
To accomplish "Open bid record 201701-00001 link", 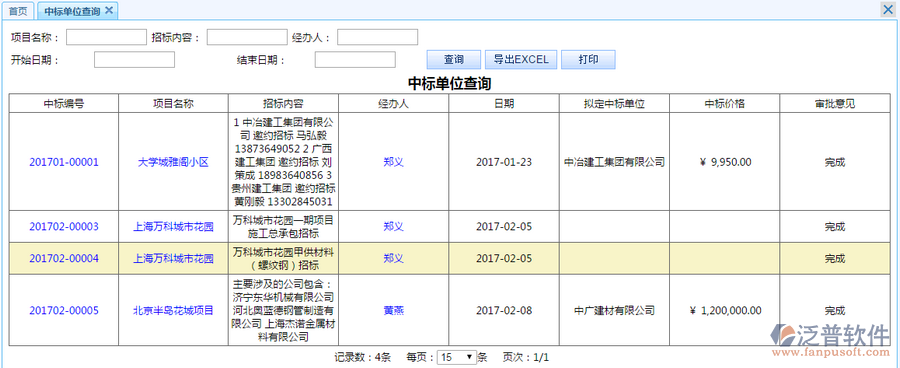I will pos(64,162).
